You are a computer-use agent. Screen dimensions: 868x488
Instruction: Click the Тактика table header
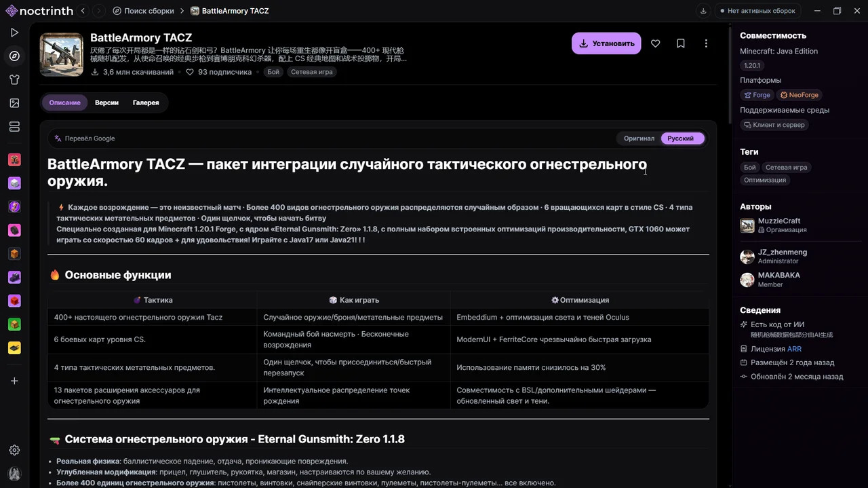[153, 300]
